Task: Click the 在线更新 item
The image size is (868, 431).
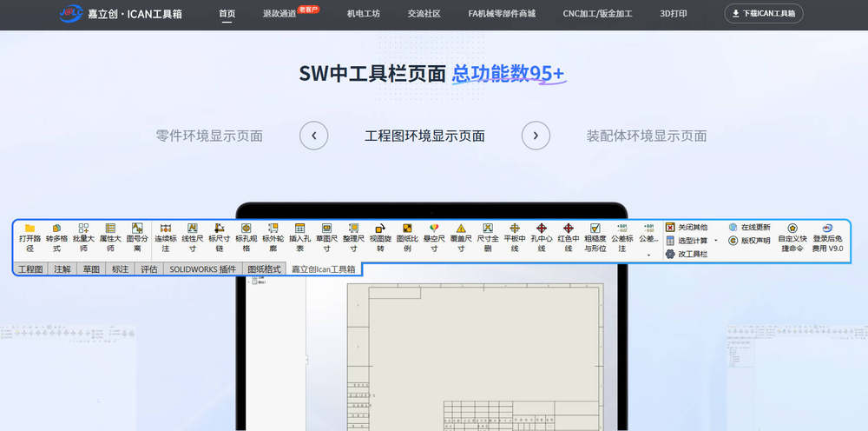Action: [750, 227]
